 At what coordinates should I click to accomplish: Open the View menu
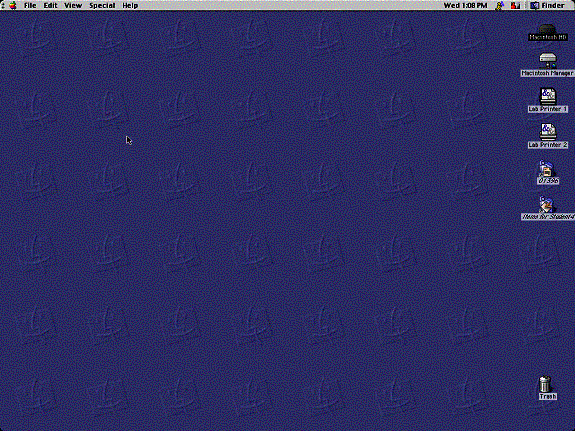pos(73,5)
